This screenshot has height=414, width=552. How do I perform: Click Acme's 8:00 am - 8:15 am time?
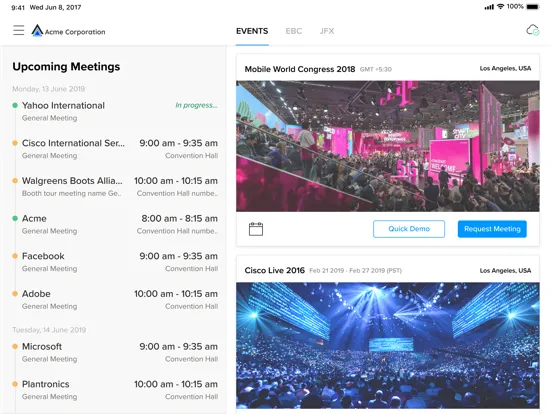point(180,219)
